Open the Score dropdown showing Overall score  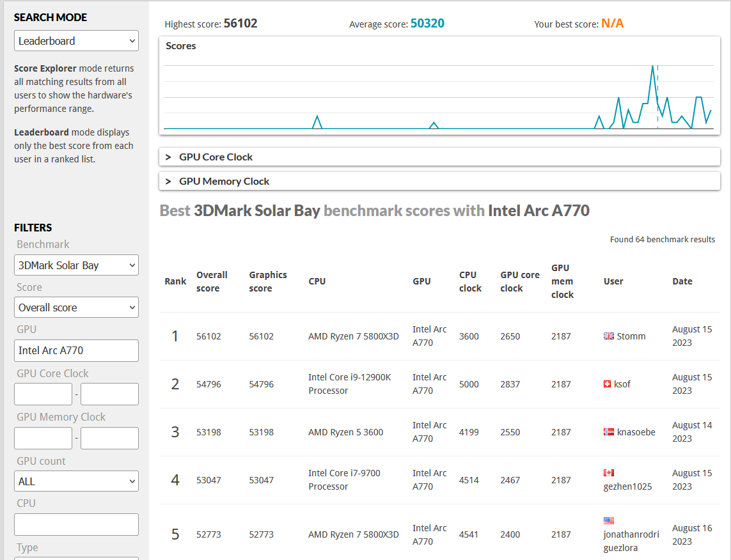[77, 307]
